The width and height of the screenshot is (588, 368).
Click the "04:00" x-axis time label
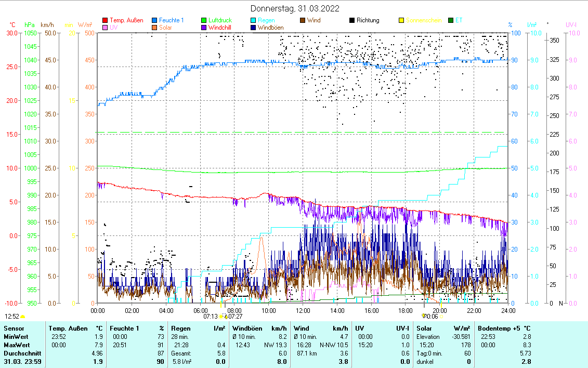(166, 311)
